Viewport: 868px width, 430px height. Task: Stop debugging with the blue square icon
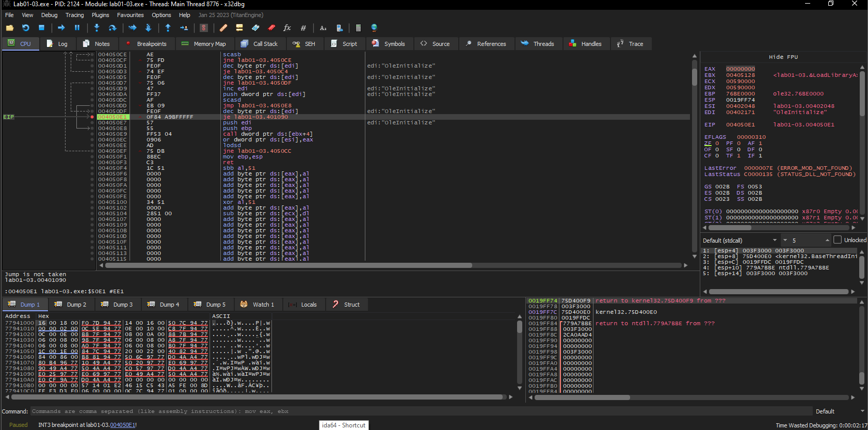coord(42,28)
